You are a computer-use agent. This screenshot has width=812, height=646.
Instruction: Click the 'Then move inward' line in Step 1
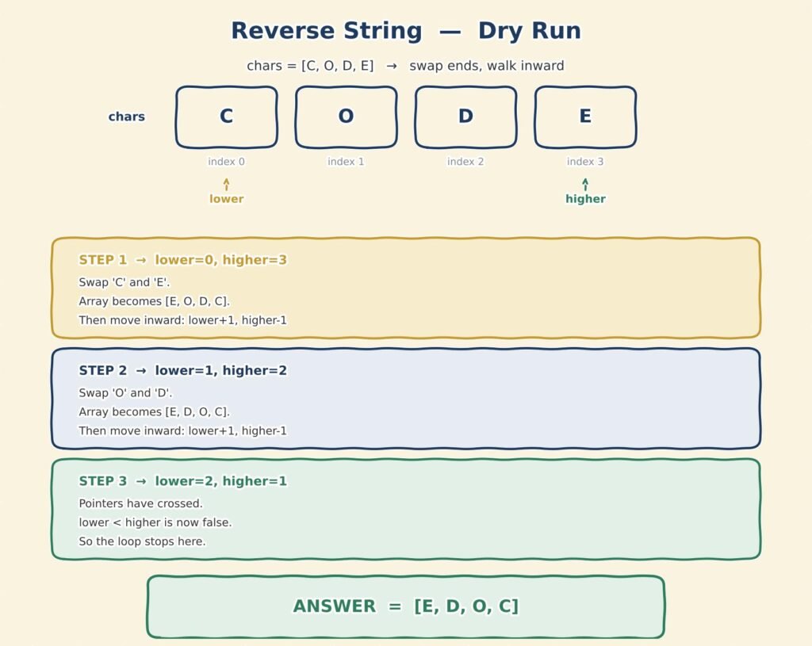(183, 320)
